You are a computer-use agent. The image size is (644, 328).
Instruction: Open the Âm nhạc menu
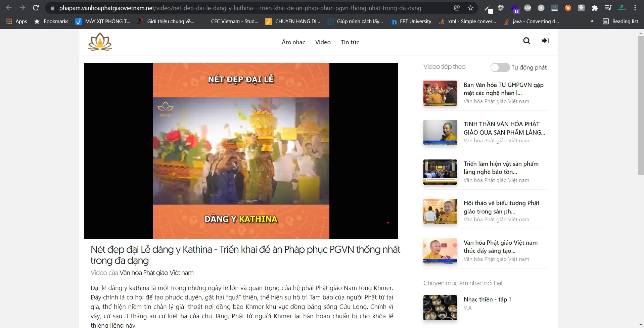[x=293, y=42]
